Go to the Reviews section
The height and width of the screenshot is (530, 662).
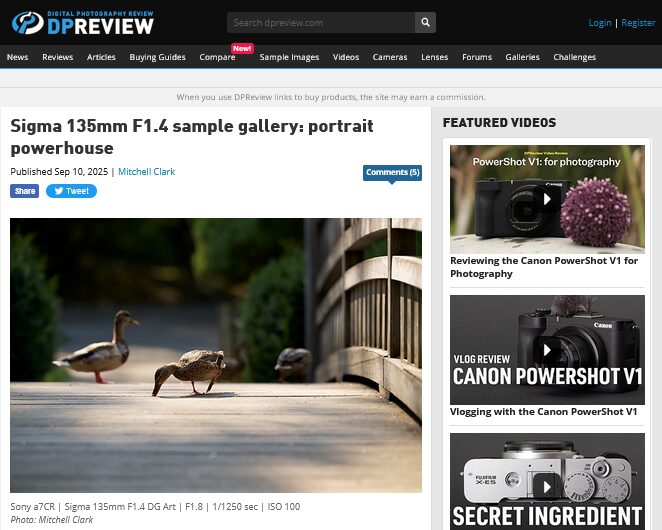click(57, 57)
